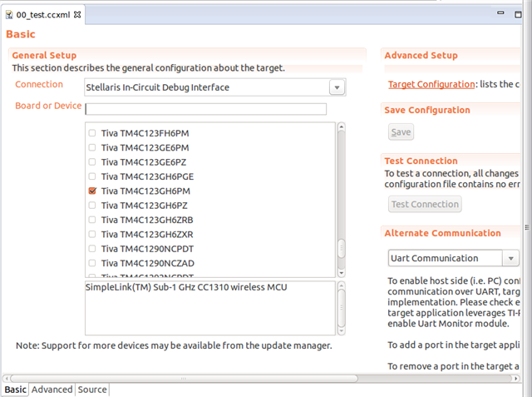Viewport: 532px width, 397px height.
Task: Check the Tiva TM4C1290NCZAD device
Action: pyautogui.click(x=92, y=263)
